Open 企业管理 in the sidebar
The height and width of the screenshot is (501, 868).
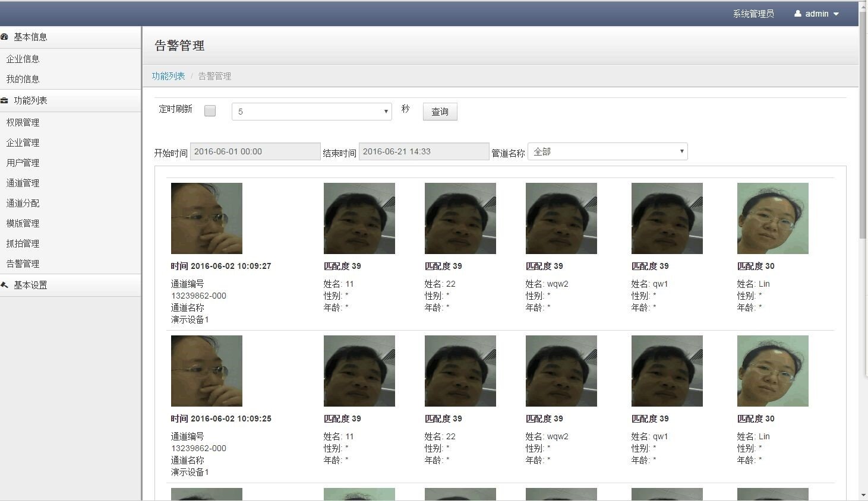[x=23, y=142]
